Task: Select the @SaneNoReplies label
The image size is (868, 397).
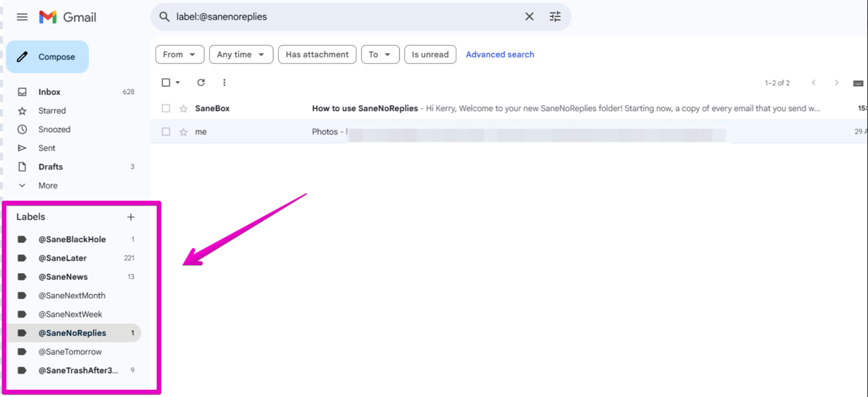Action: (x=73, y=333)
